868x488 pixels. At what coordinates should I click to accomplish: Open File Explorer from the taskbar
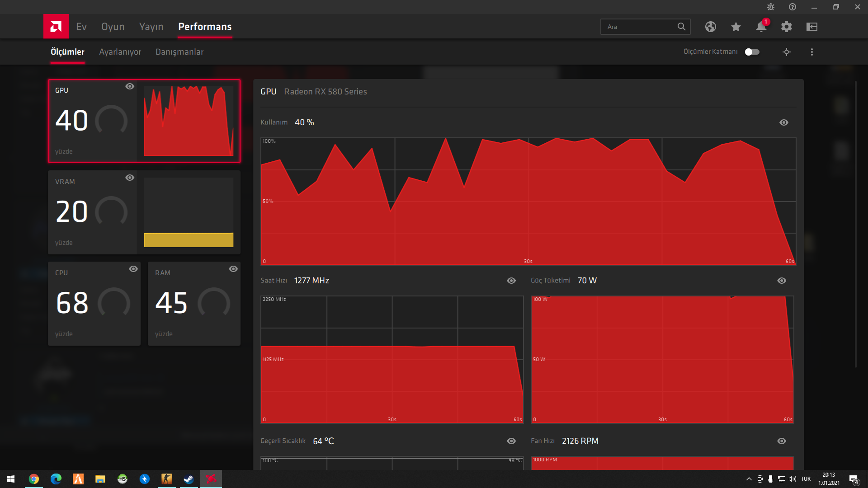[x=100, y=479]
